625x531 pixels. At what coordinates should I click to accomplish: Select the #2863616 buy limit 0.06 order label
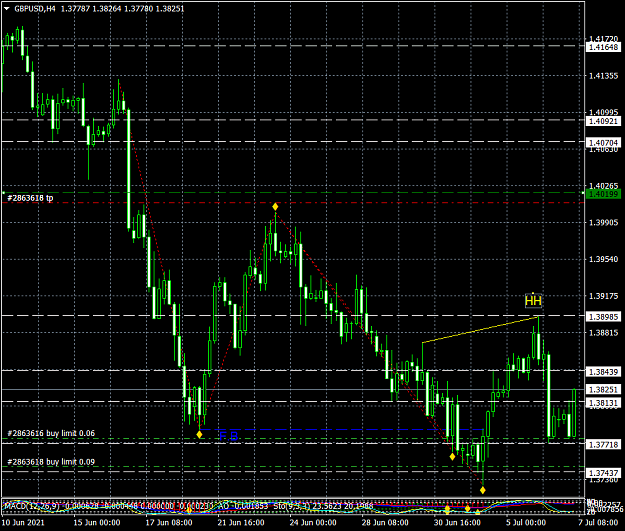coord(51,433)
